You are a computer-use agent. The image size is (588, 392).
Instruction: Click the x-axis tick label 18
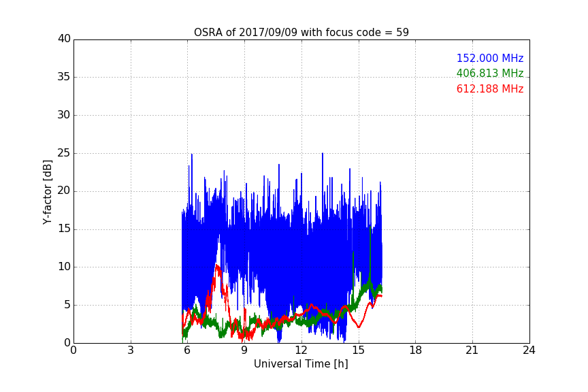(x=415, y=350)
